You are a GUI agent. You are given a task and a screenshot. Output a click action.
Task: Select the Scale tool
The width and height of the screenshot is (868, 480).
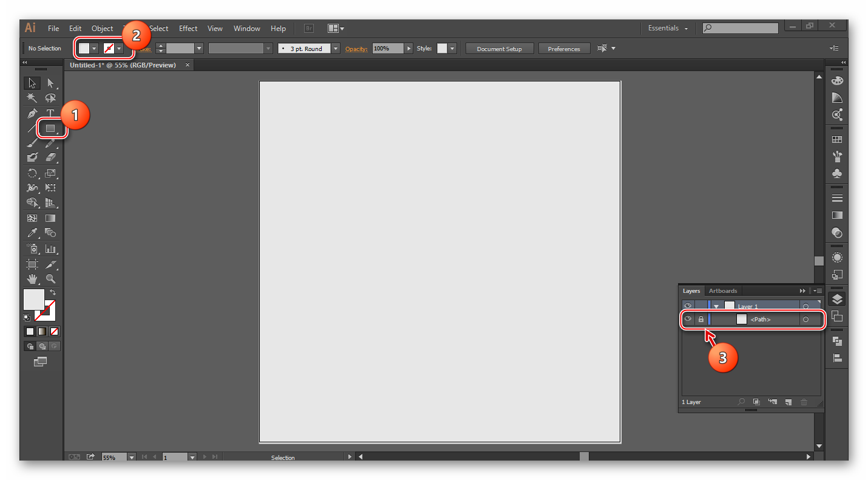tap(50, 173)
